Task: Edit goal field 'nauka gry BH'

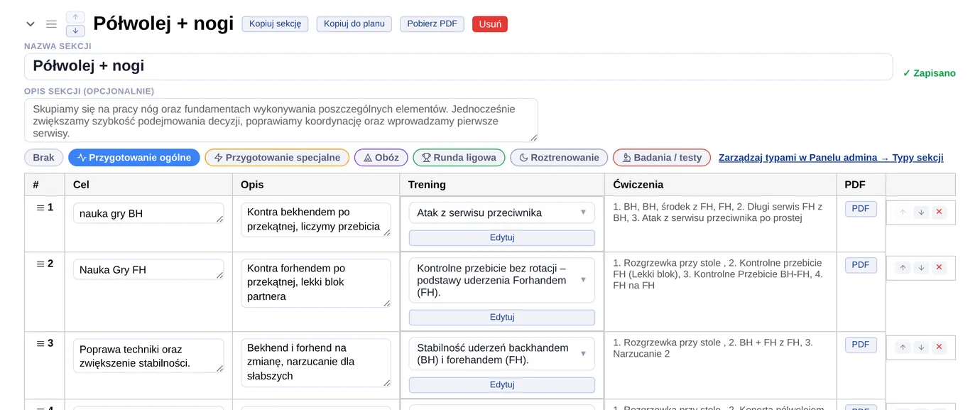Action: (148, 213)
